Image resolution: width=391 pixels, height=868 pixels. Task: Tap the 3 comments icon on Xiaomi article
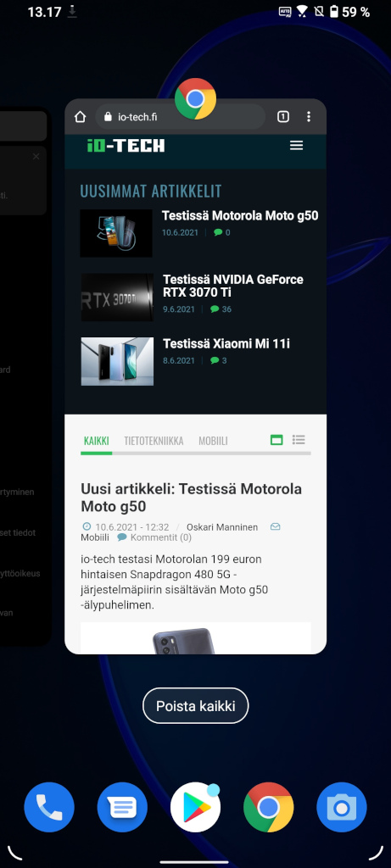(215, 361)
